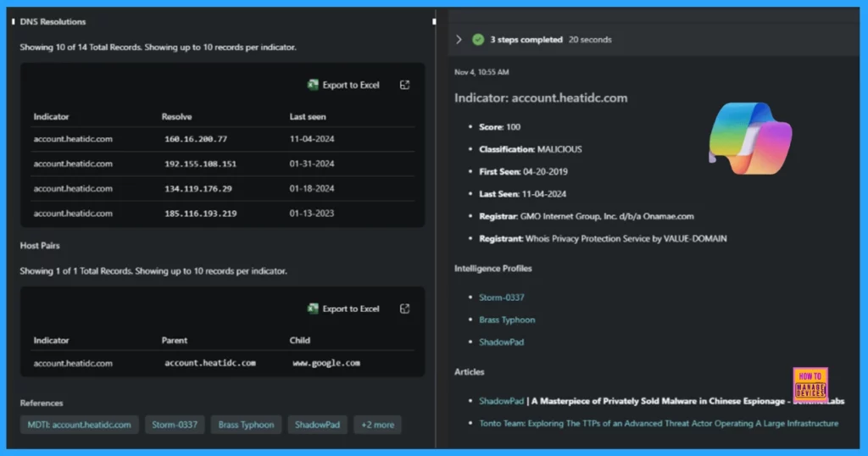Click the DNS Resolutions heading
Image resolution: width=868 pixels, height=456 pixels.
coord(53,21)
